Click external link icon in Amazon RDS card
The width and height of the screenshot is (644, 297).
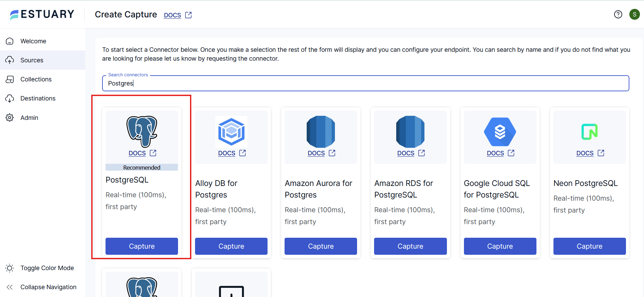[422, 153]
